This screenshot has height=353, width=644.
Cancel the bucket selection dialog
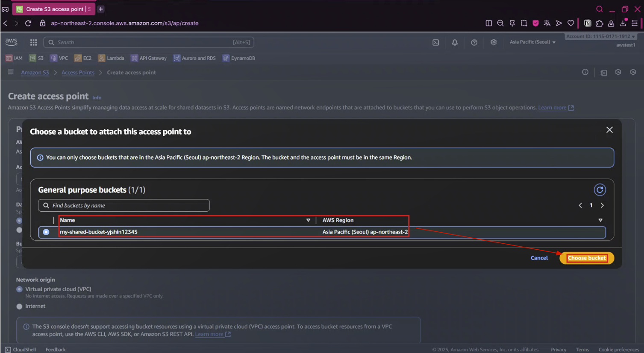click(539, 258)
